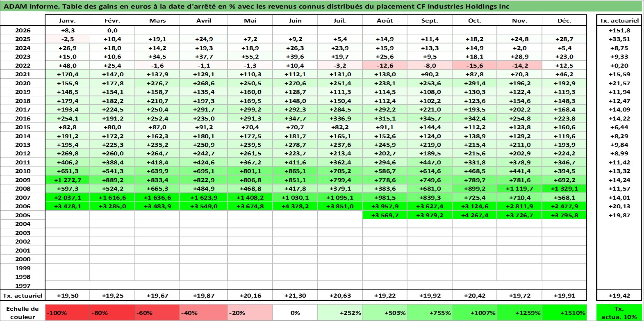Select the -80% color scale swatch
This screenshot has height=321, width=644.
(x=113, y=312)
